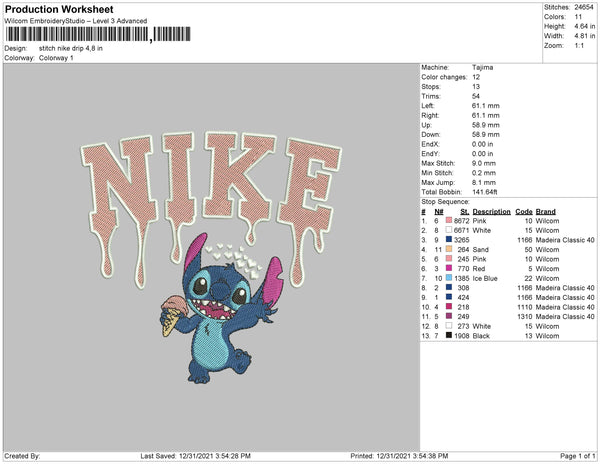Click the Height value '4.64 in'
The width and height of the screenshot is (600, 464).
tap(584, 26)
